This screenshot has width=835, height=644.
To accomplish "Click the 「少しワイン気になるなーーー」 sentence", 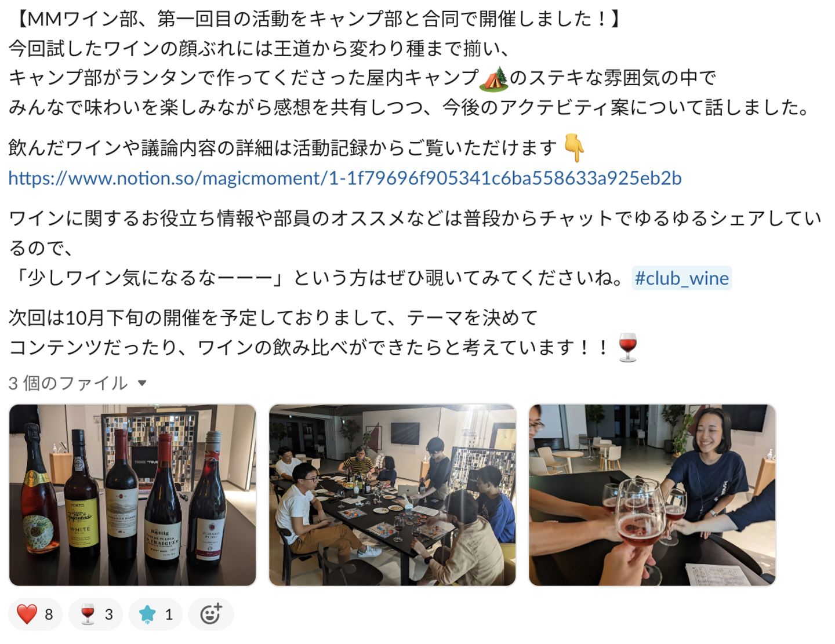I will (x=318, y=278).
